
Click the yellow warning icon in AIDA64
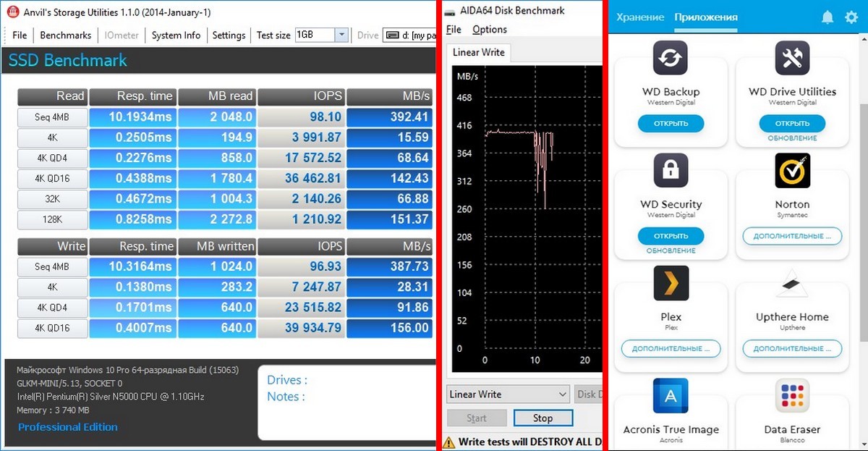pyautogui.click(x=448, y=441)
